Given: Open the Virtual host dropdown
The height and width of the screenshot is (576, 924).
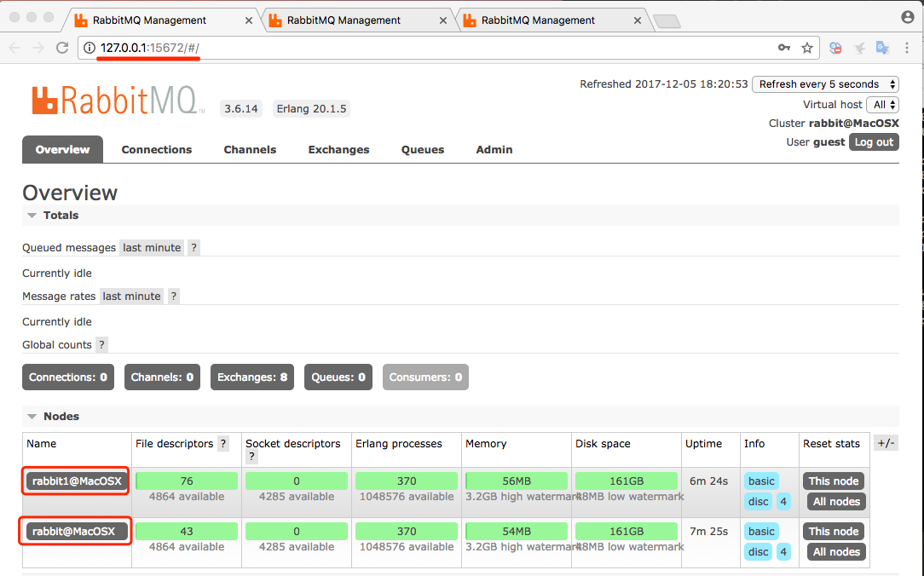Looking at the screenshot, I should pos(883,105).
